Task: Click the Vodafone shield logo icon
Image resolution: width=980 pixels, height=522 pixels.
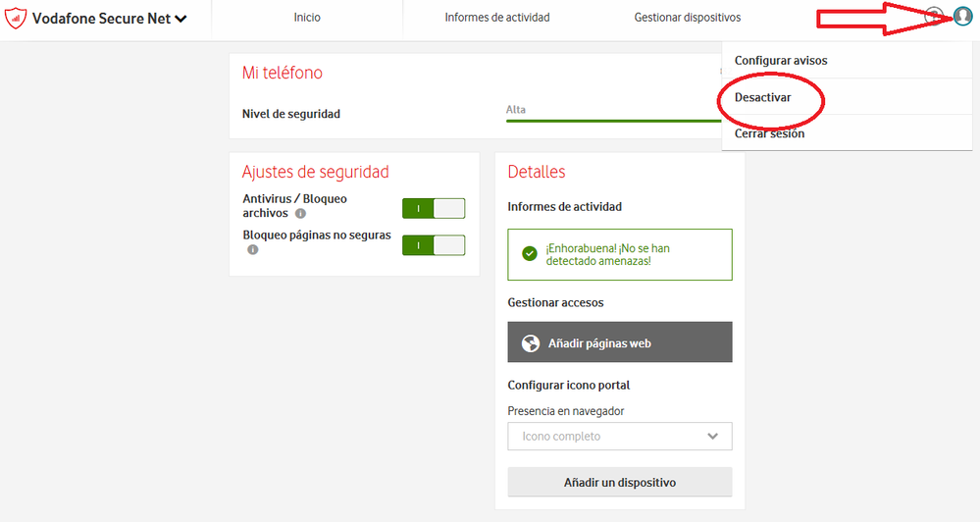Action: [x=16, y=19]
